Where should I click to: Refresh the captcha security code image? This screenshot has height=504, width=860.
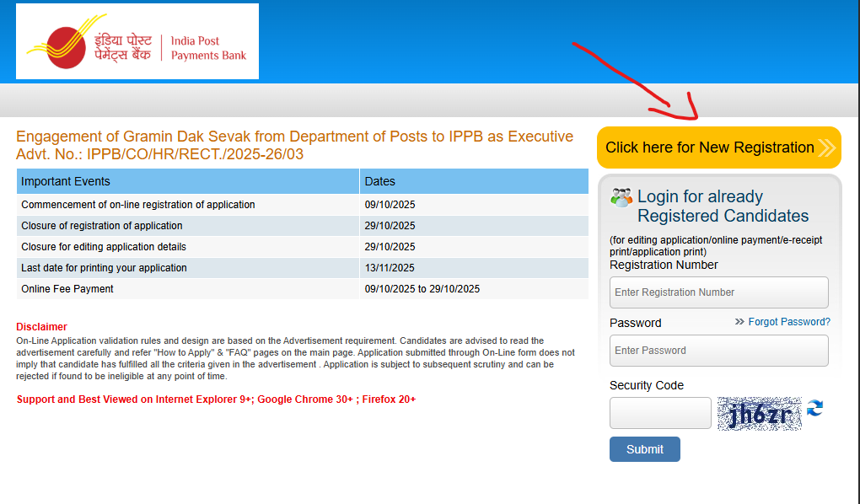[x=814, y=409]
